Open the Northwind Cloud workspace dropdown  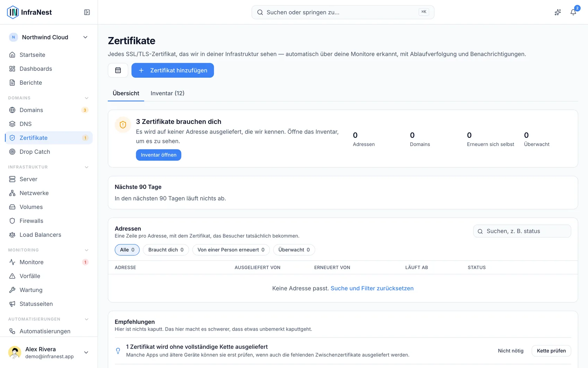49,37
